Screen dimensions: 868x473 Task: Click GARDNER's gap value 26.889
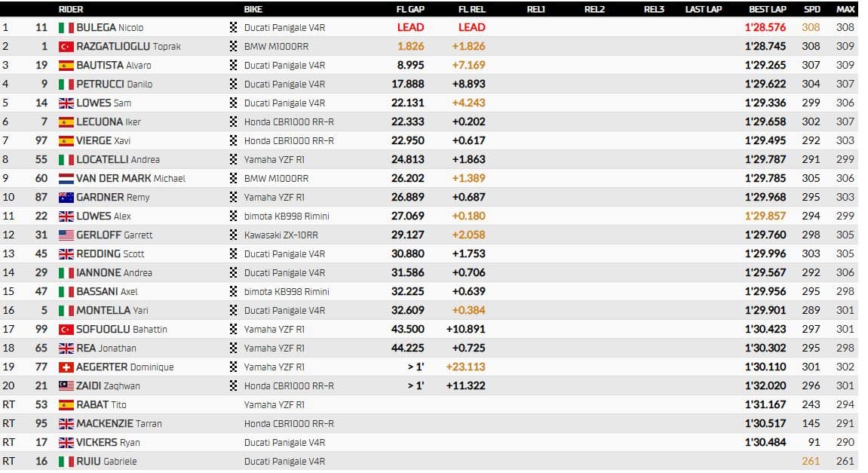click(x=408, y=197)
